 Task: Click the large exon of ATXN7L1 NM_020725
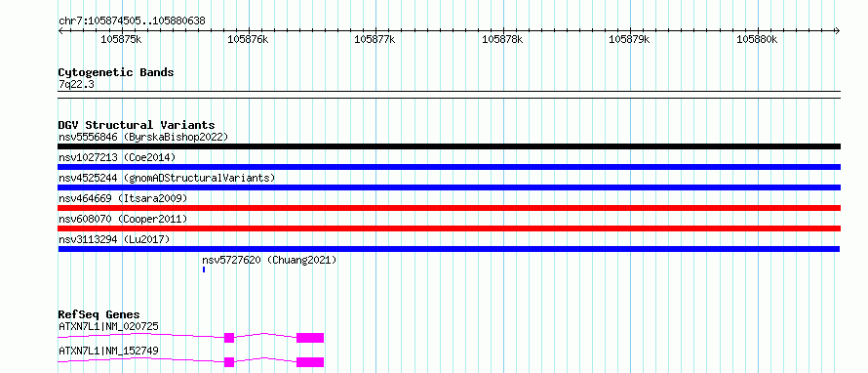[310, 338]
